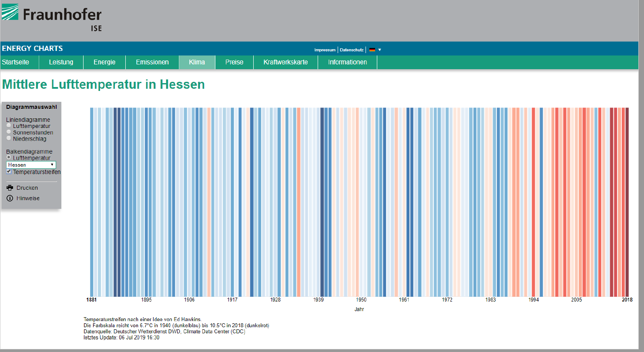Click the Fraunhofer ISE logo

51,17
